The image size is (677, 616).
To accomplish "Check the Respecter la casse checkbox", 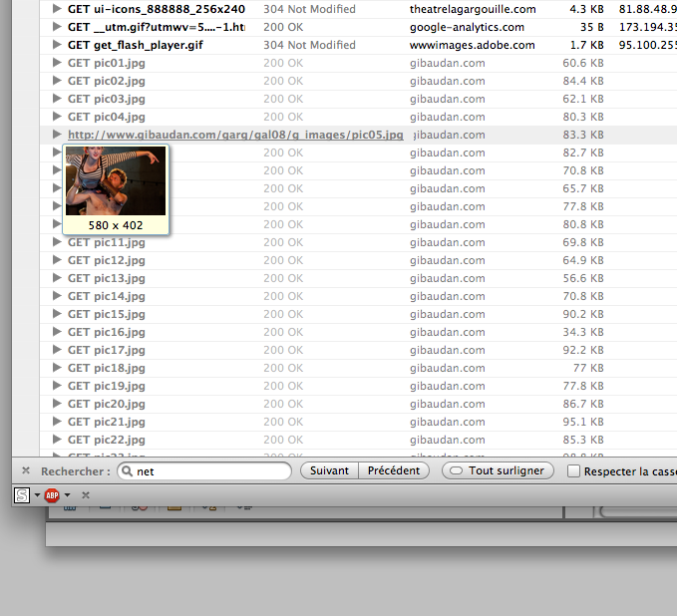I will pos(573,470).
